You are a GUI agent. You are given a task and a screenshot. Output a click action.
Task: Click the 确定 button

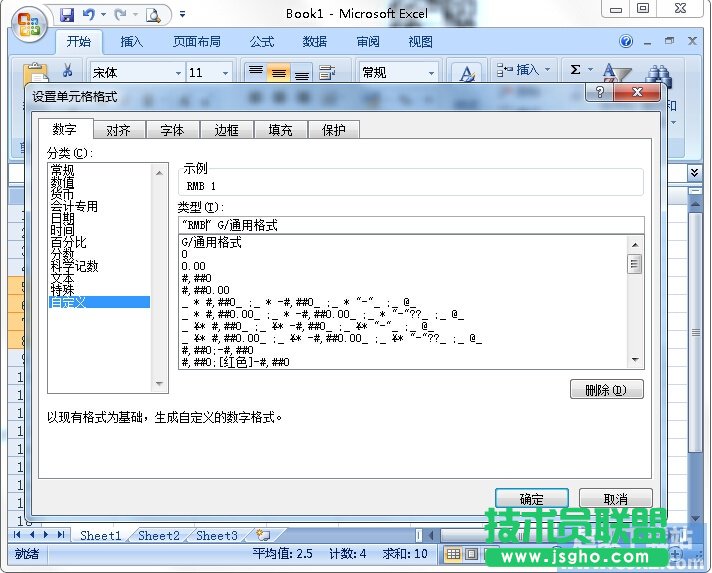(531, 499)
